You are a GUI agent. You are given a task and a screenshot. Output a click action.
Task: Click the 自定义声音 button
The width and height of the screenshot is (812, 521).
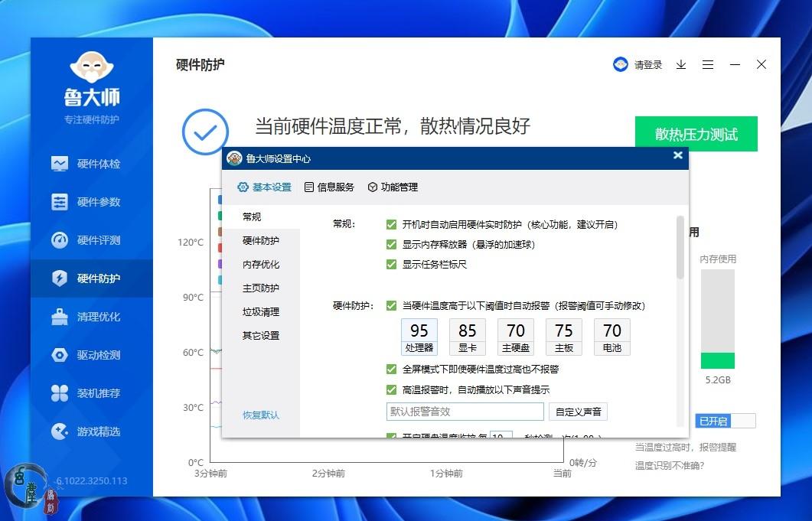[578, 412]
